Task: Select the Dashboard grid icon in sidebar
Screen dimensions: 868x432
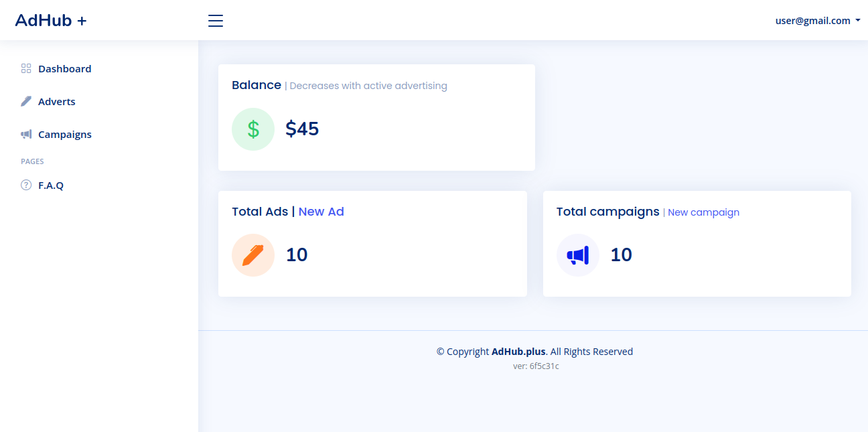Action: (x=25, y=68)
